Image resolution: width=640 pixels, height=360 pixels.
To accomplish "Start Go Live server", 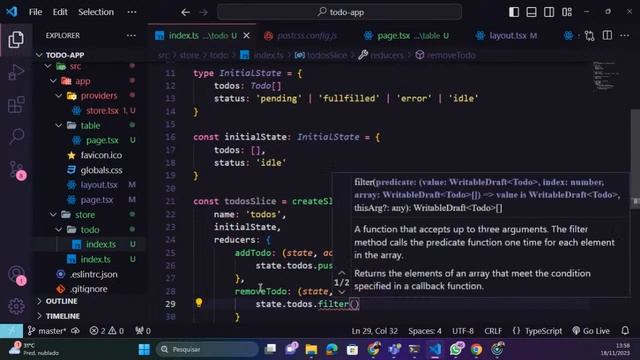I will pyautogui.click(x=591, y=331).
